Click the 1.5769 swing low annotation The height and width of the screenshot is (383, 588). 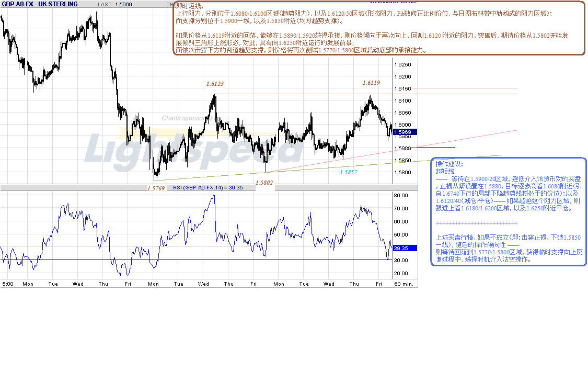pyautogui.click(x=156, y=188)
